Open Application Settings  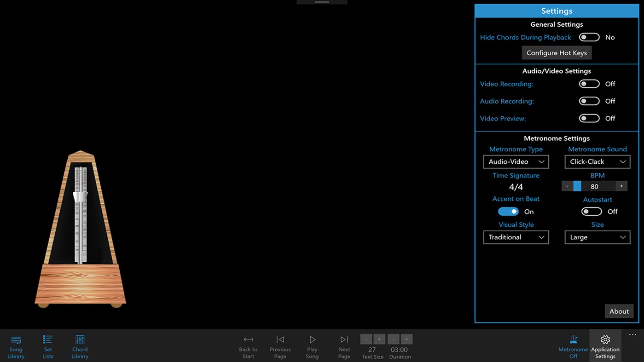[605, 346]
